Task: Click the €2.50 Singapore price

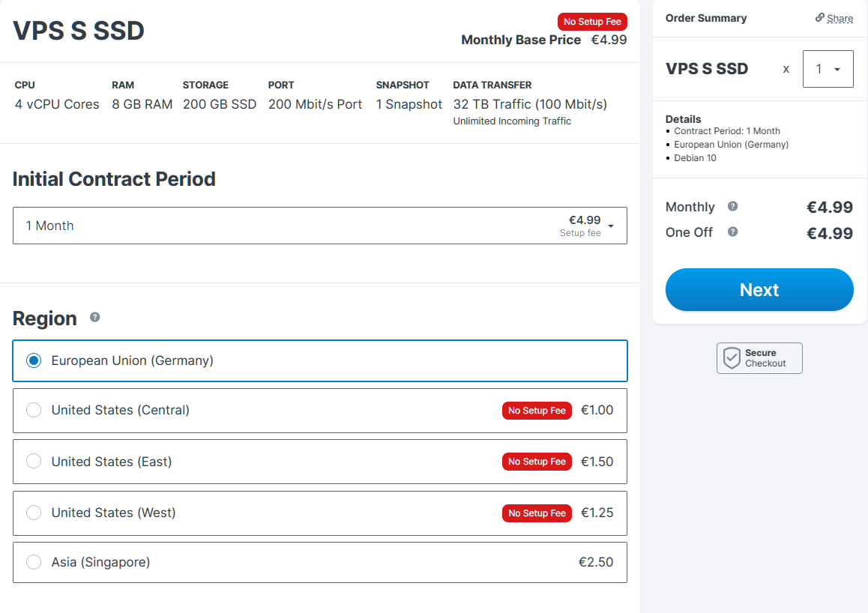Action: [x=596, y=562]
